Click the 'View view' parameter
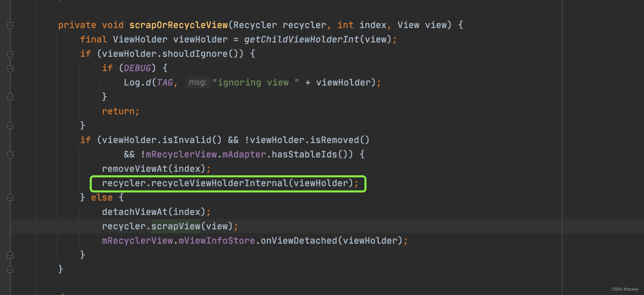The width and height of the screenshot is (644, 295). point(422,25)
